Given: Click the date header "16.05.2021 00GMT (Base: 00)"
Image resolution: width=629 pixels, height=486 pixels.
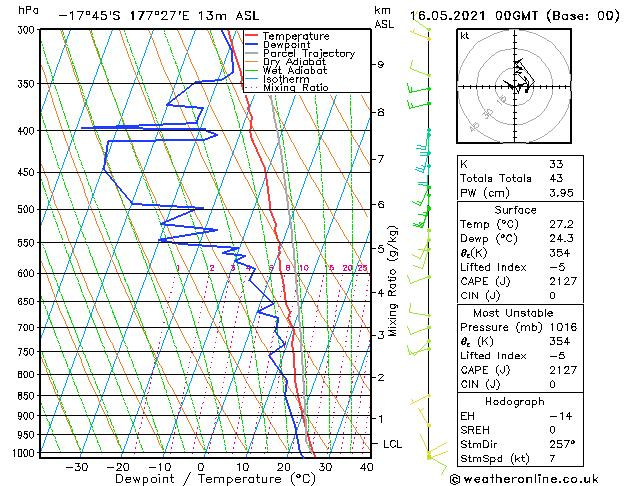Looking at the screenshot, I should pyautogui.click(x=515, y=16).
